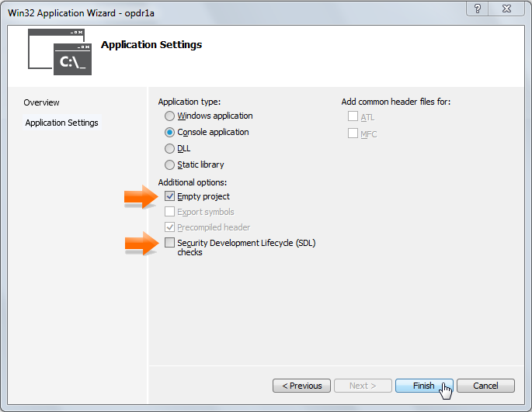Switch to Application Settings page
This screenshot has width=532, height=412.
61,123
